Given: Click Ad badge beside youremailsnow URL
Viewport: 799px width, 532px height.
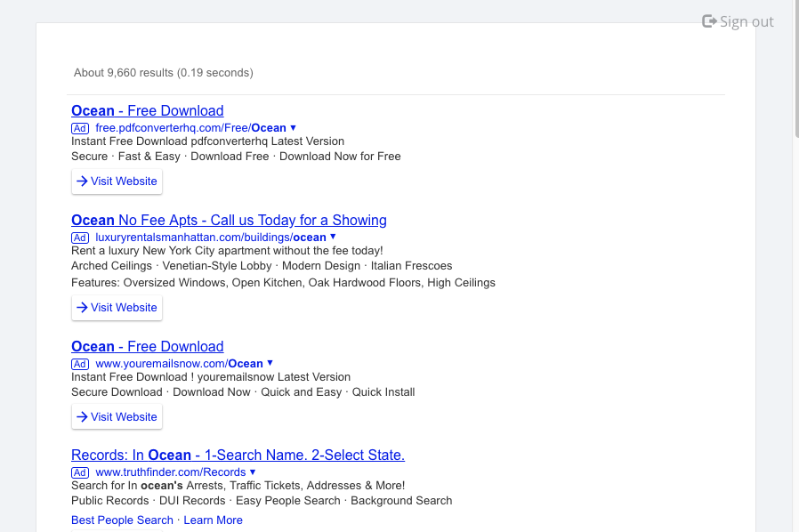Looking at the screenshot, I should click(80, 364).
